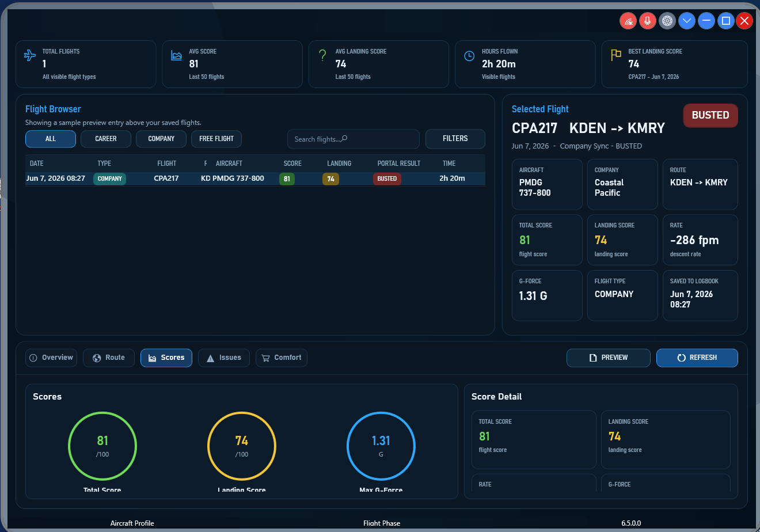The width and height of the screenshot is (760, 532).
Task: Click the REFRESH button
Action: (697, 358)
